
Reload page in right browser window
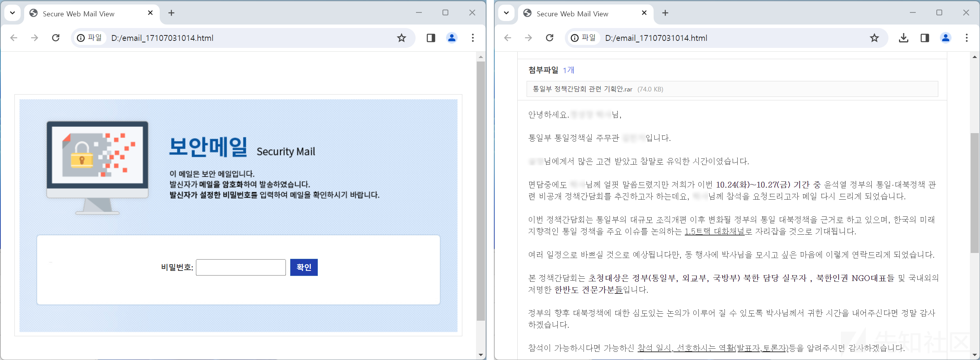click(x=550, y=38)
